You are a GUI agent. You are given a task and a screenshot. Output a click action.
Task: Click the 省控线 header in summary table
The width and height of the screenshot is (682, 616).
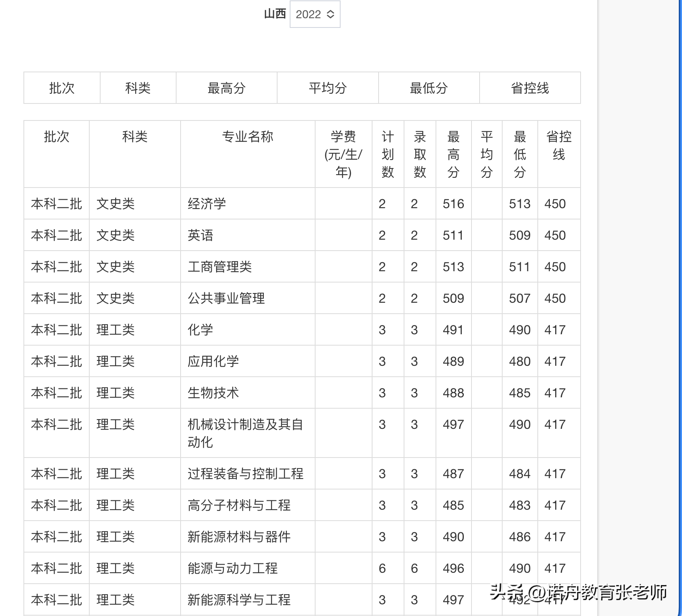click(x=530, y=88)
